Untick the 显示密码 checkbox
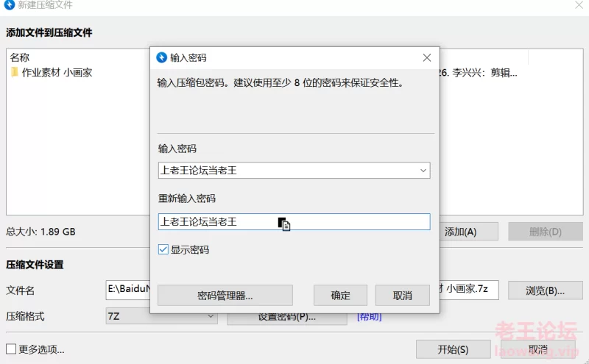 163,249
